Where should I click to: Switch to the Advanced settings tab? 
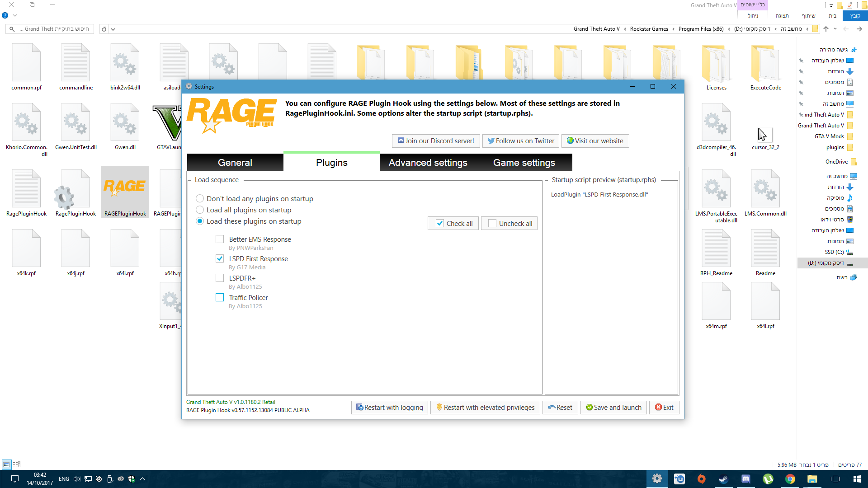tap(428, 163)
